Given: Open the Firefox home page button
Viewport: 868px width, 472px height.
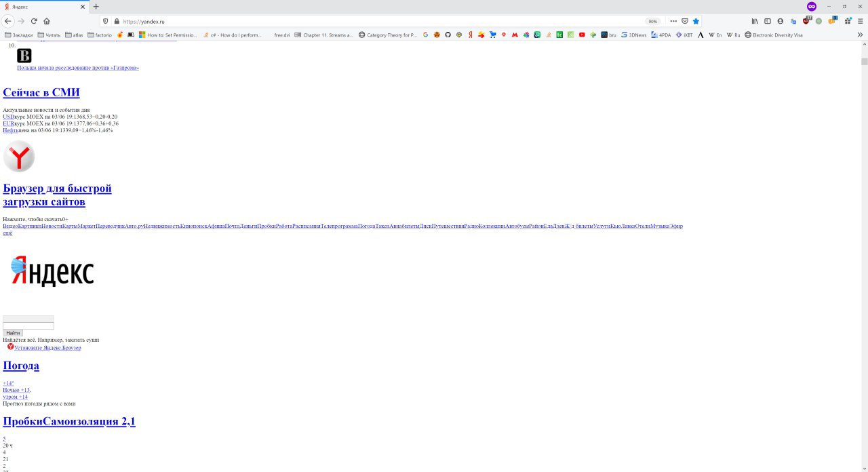Looking at the screenshot, I should 47,21.
